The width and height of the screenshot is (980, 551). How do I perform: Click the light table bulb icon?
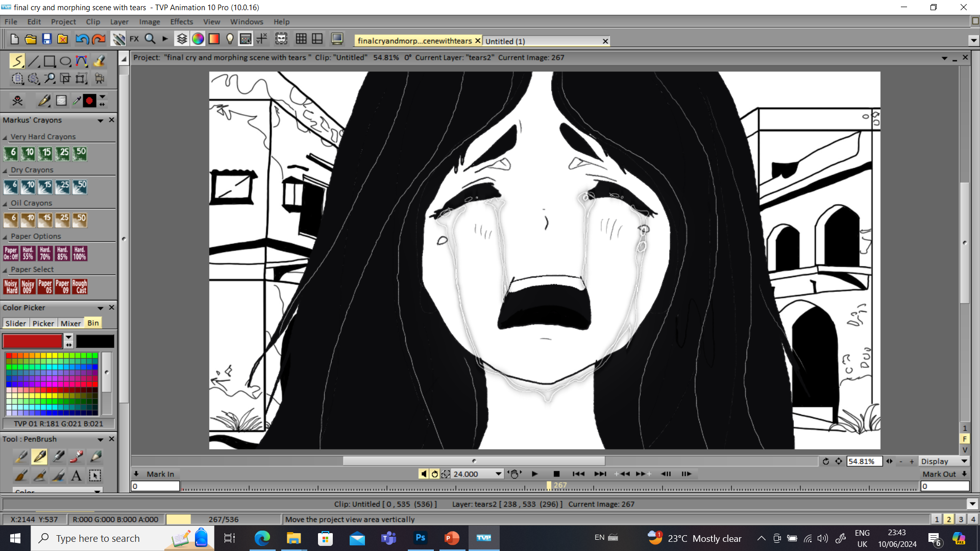pos(230,39)
